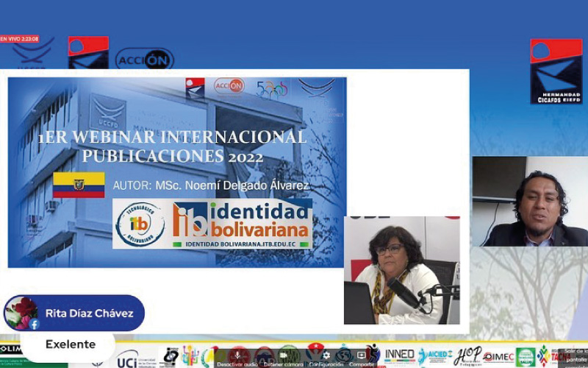Click the man's video feed on right

[530, 201]
